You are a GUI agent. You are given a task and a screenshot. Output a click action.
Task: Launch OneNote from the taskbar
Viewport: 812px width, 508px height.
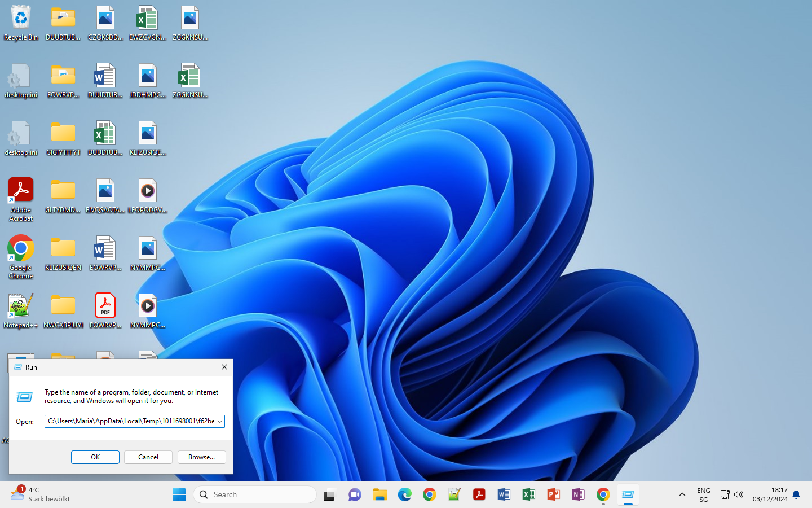(578, 495)
